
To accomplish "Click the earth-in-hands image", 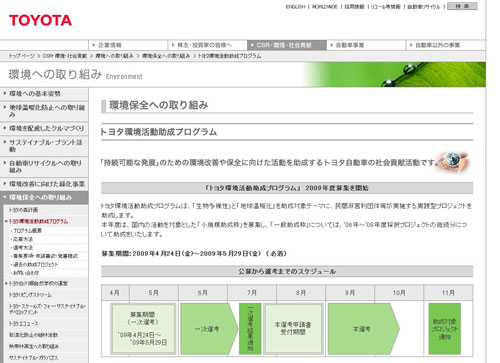I will (x=454, y=162).
